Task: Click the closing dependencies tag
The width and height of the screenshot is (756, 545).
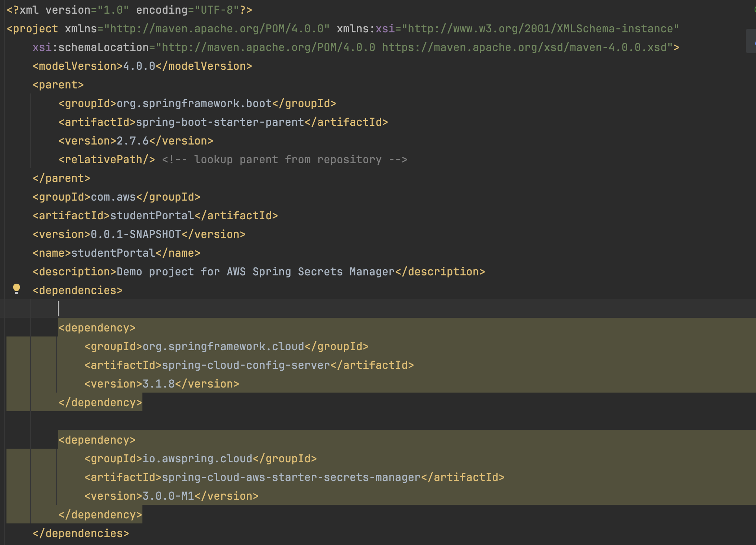Action: pos(81,533)
